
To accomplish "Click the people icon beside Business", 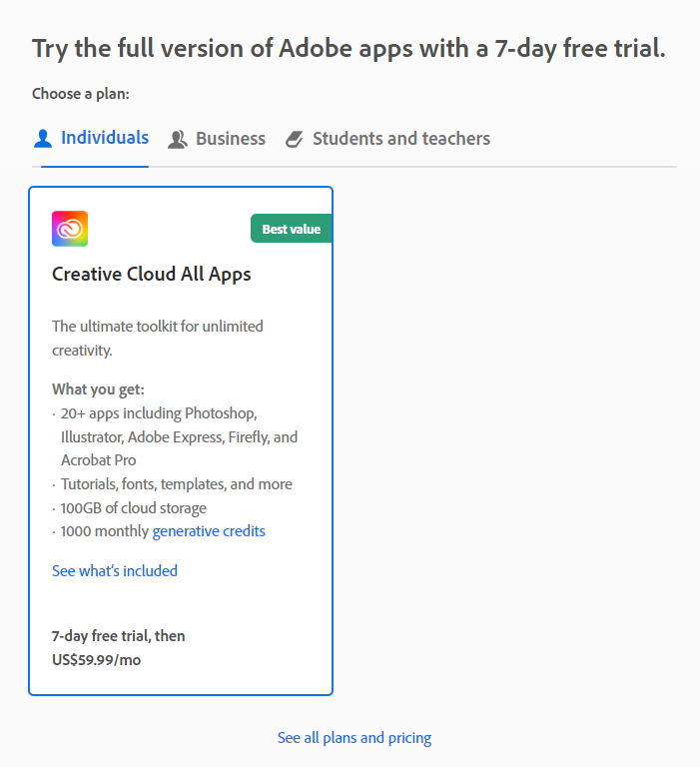I will (178, 139).
